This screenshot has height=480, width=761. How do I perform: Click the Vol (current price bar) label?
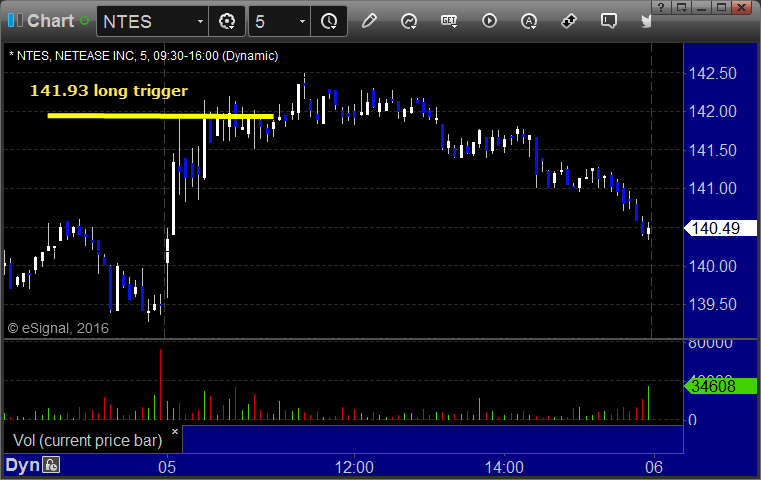click(88, 440)
